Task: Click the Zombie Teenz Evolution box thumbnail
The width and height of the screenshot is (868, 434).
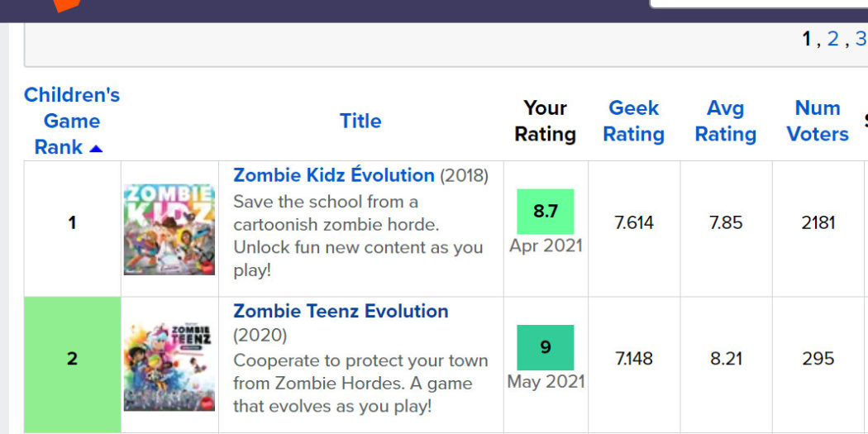Action: pos(169,365)
